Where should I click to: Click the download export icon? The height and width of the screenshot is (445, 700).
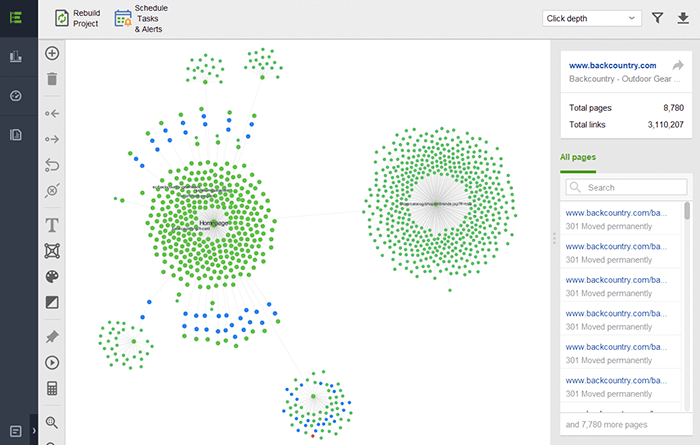(x=683, y=18)
